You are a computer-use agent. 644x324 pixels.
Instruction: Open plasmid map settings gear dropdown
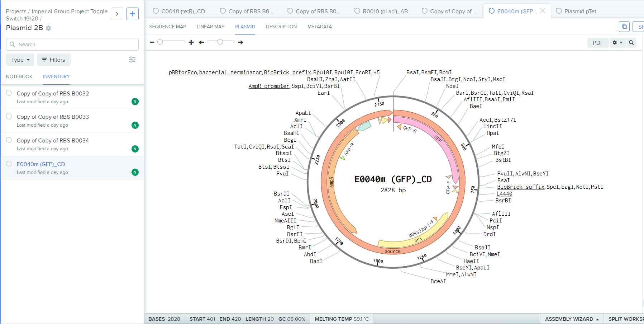(x=617, y=43)
